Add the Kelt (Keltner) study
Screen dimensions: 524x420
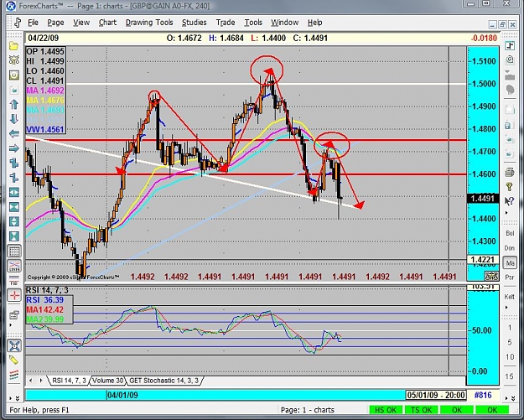(x=510, y=297)
